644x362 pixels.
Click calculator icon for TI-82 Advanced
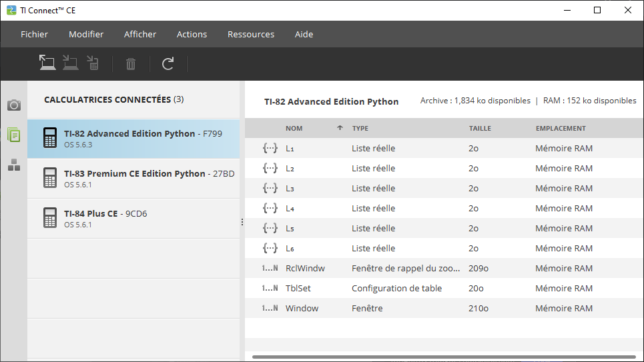50,137
